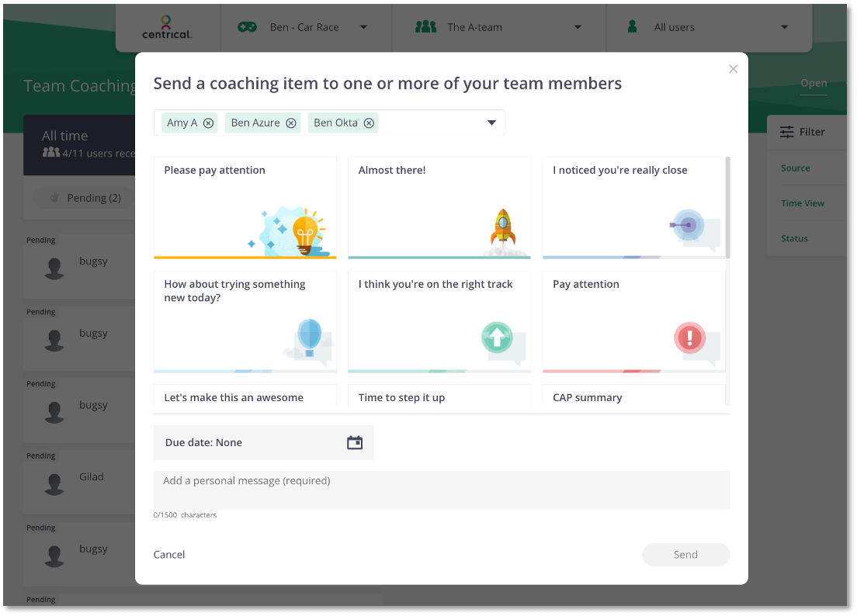Image resolution: width=857 pixels, height=616 pixels.
Task: Open the due date calendar icon
Action: pos(355,443)
